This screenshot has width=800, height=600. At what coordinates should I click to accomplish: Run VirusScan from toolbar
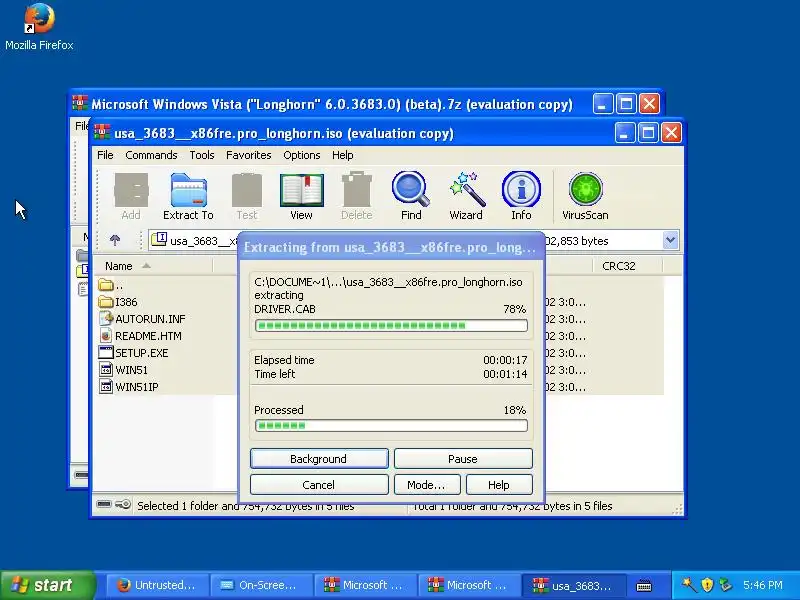(585, 196)
